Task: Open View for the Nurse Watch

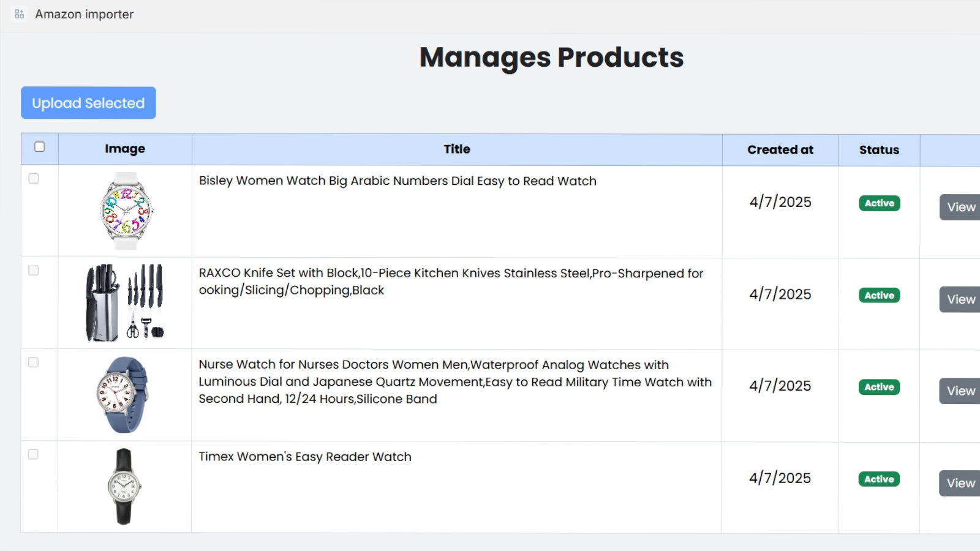Action: pos(960,391)
